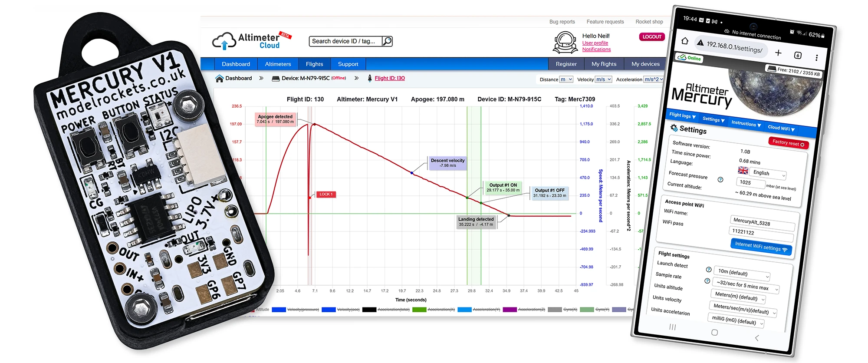Open the Units acceleration dropdown showing milliG
Image resolution: width=868 pixels, height=363 pixels.
[x=736, y=320]
